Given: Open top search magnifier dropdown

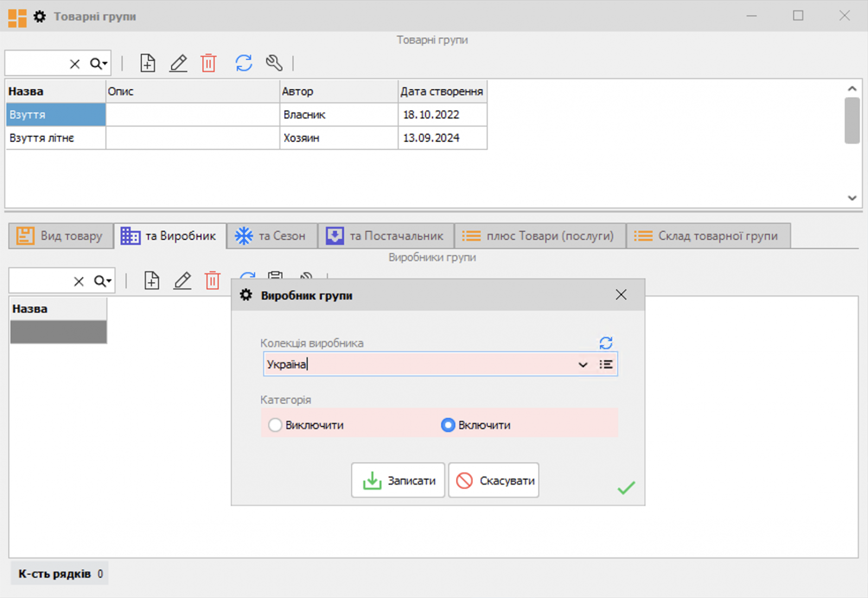Looking at the screenshot, I should [x=99, y=64].
